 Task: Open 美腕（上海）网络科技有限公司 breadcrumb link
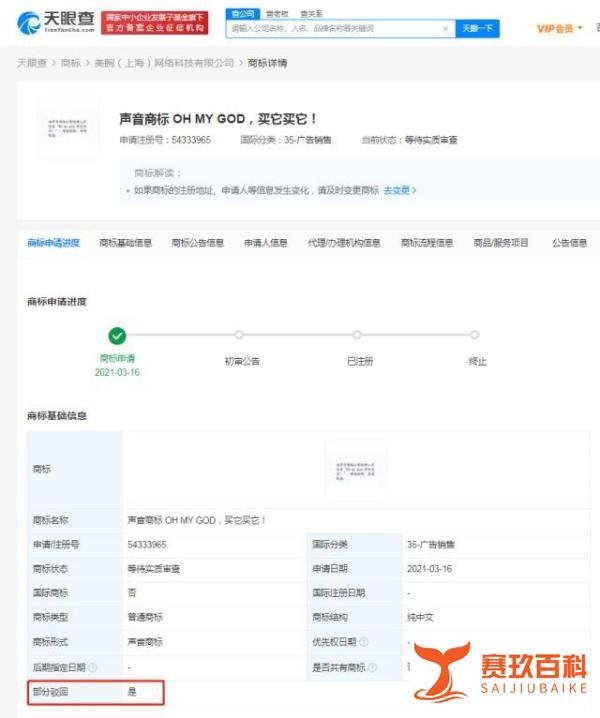click(x=164, y=63)
